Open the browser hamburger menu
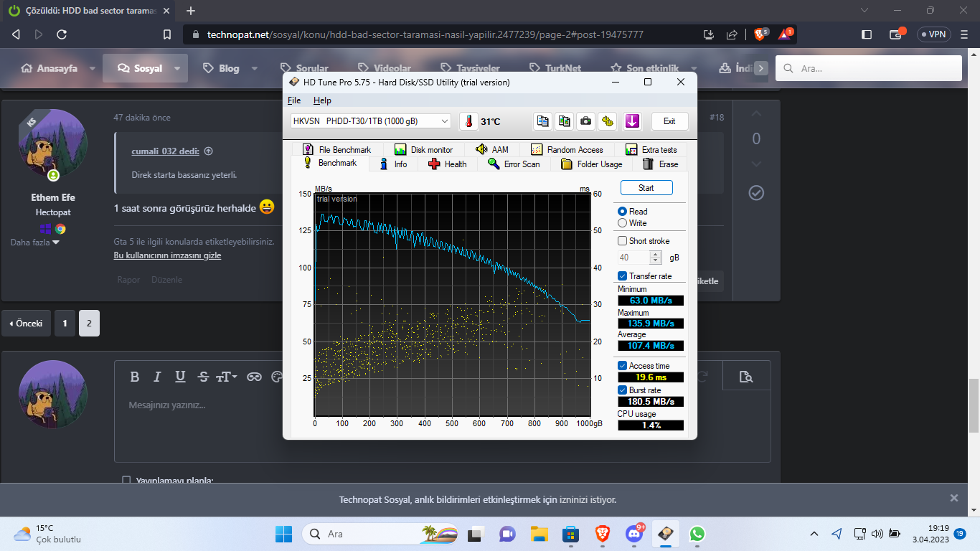 click(x=963, y=34)
